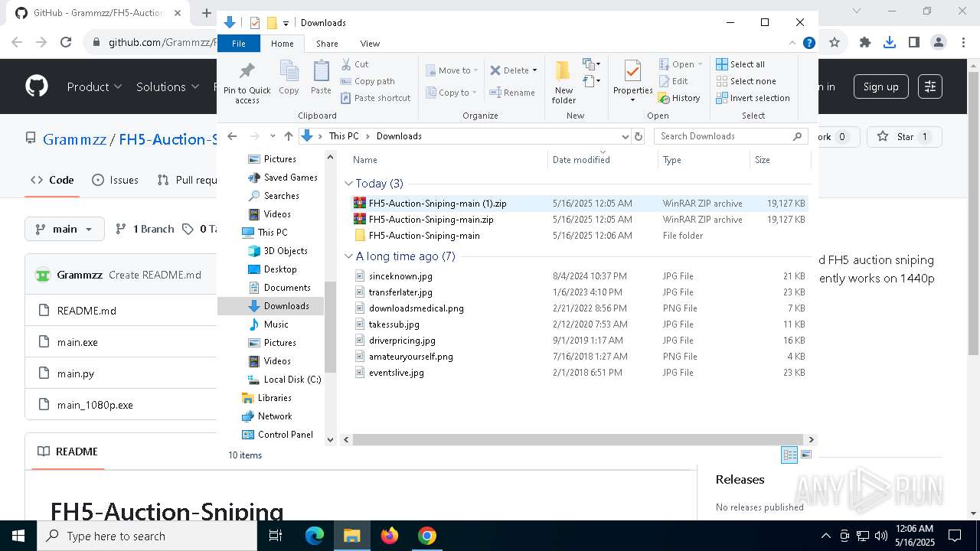Viewport: 980px width, 551px height.
Task: Click the Copy ribbon icon
Action: pyautogui.click(x=289, y=78)
